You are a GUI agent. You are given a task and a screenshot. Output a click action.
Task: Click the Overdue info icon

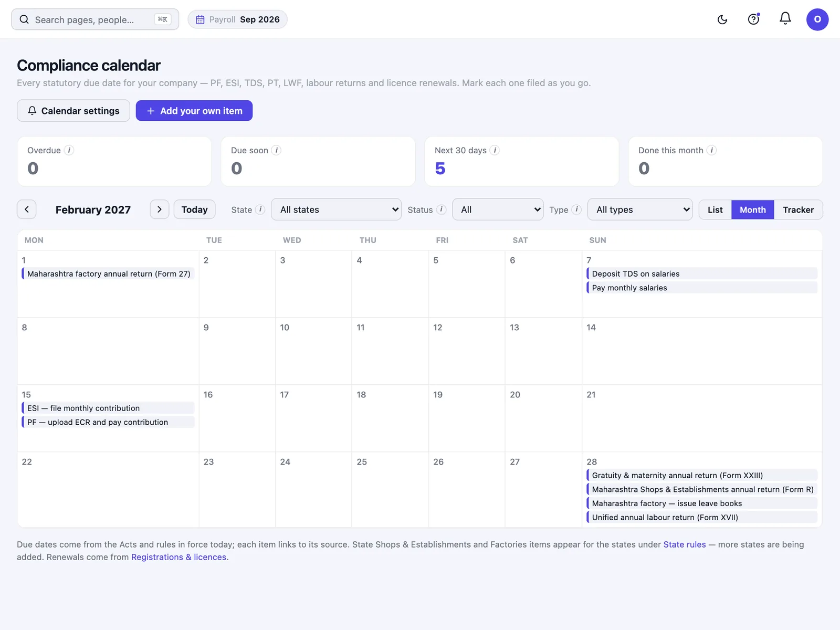pyautogui.click(x=69, y=150)
